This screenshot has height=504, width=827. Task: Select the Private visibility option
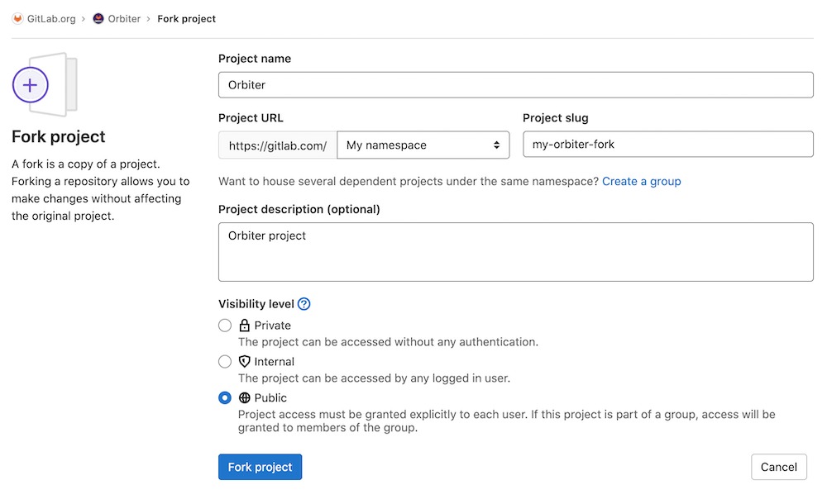[224, 325]
